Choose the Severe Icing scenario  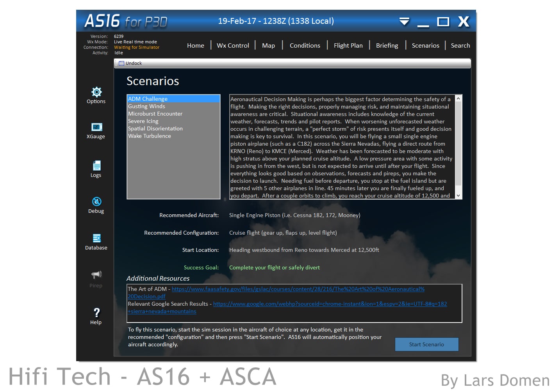tap(143, 121)
